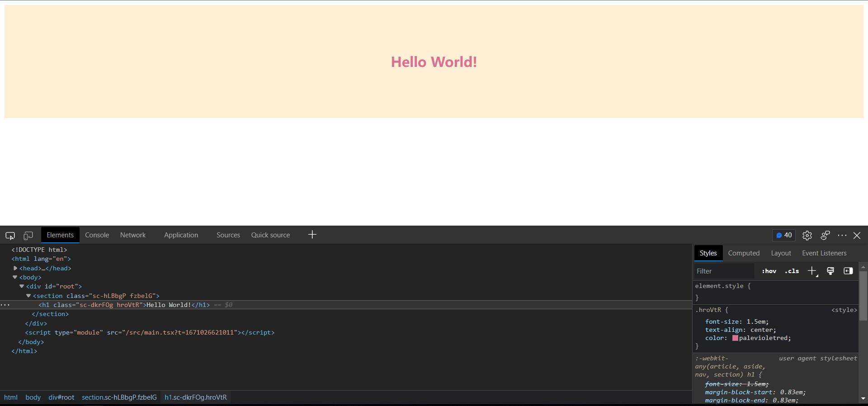The height and width of the screenshot is (406, 868).
Task: Click the new style rule plus icon
Action: click(812, 271)
